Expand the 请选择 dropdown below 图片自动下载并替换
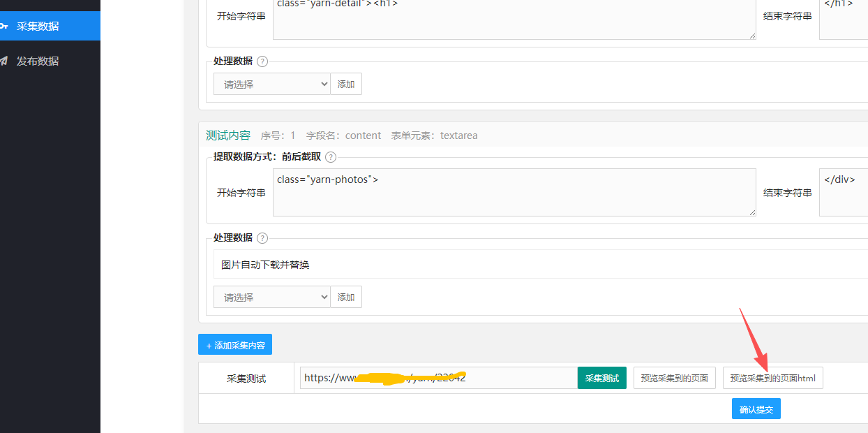Screen dimensions: 868x433 click(271, 297)
